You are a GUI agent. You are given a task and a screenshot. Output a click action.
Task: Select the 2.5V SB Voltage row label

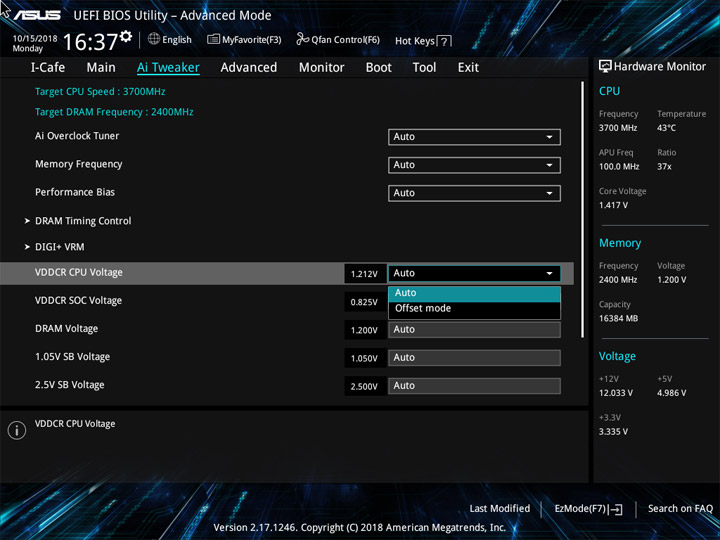[x=70, y=385]
